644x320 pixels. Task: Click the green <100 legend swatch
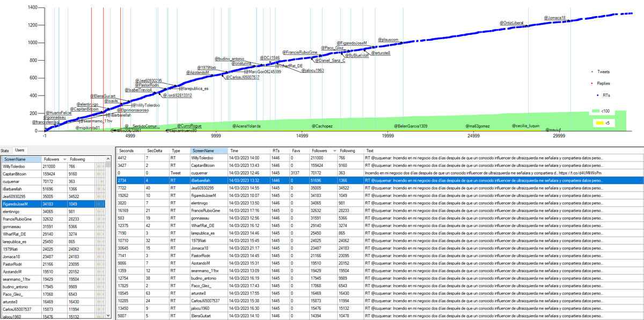coord(596,111)
